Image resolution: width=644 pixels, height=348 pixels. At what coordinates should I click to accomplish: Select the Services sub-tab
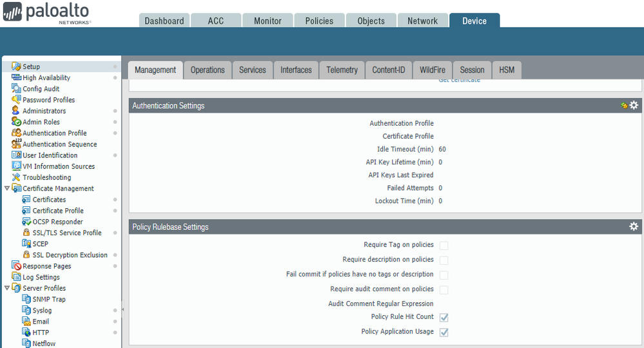[253, 70]
